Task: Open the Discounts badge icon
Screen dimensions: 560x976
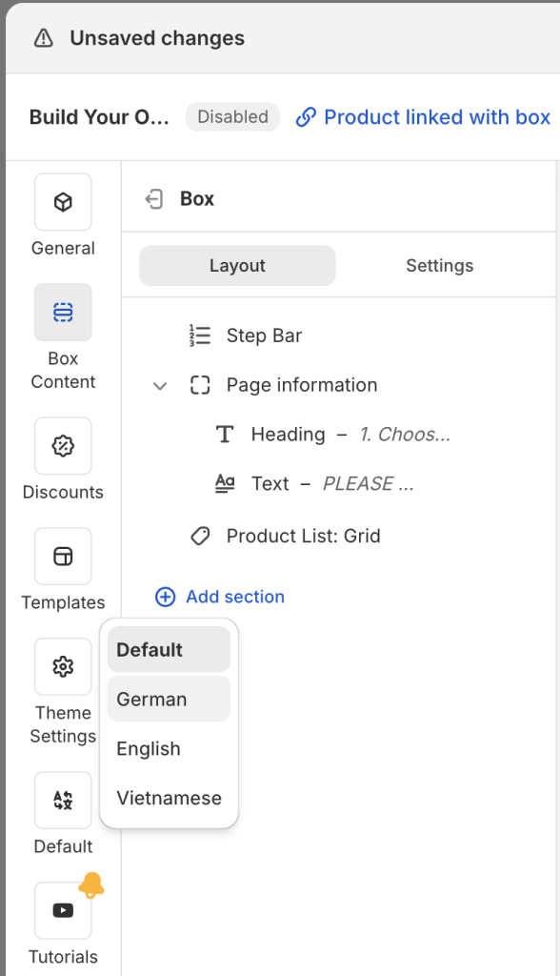Action: [63, 446]
